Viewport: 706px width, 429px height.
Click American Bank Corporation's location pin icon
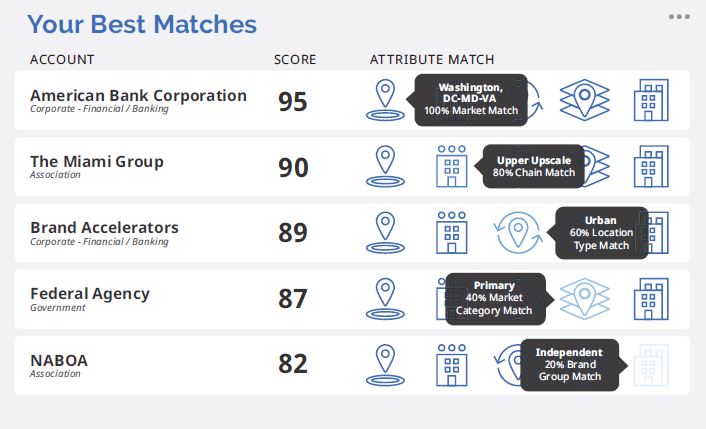click(x=385, y=100)
